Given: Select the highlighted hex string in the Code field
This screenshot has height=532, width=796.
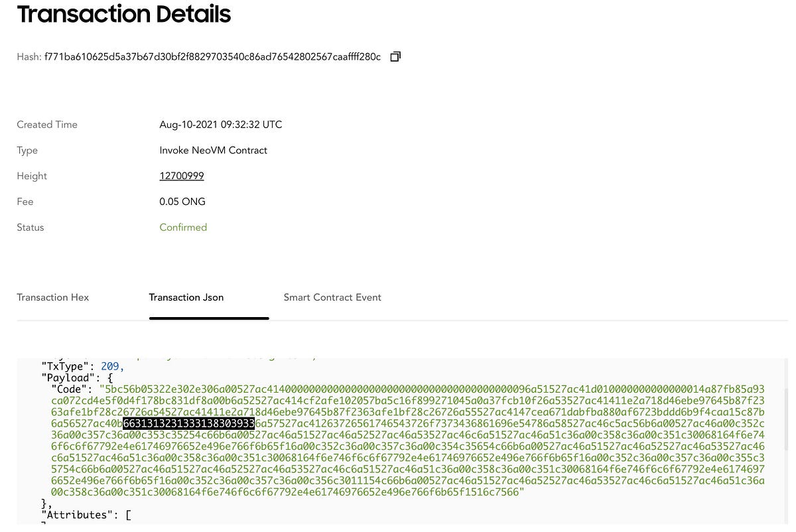Looking at the screenshot, I should (188, 423).
